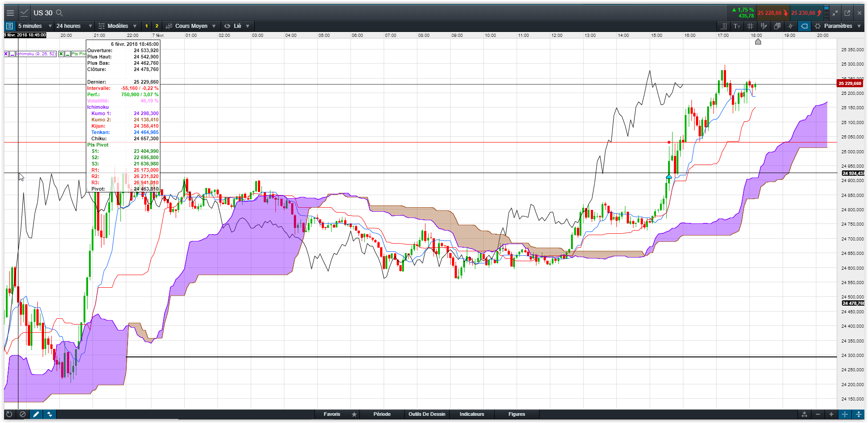Toggle the chart grid lines
The height and width of the screenshot is (423, 868).
coord(750,26)
